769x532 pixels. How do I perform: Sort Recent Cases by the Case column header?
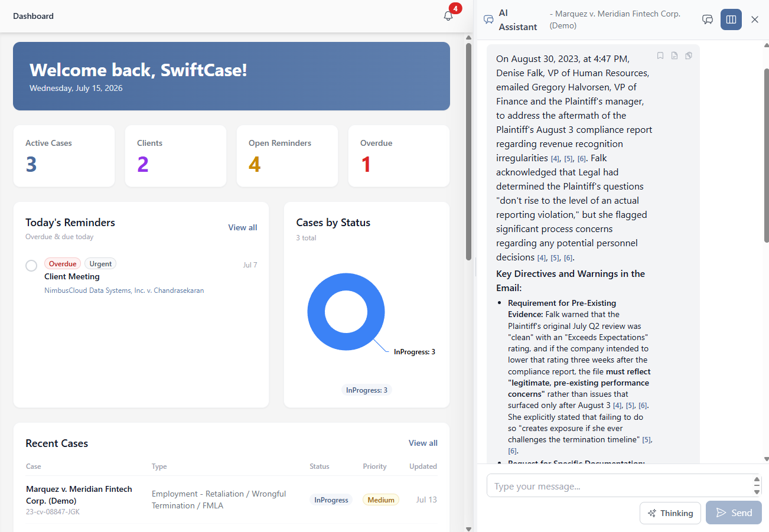click(34, 466)
